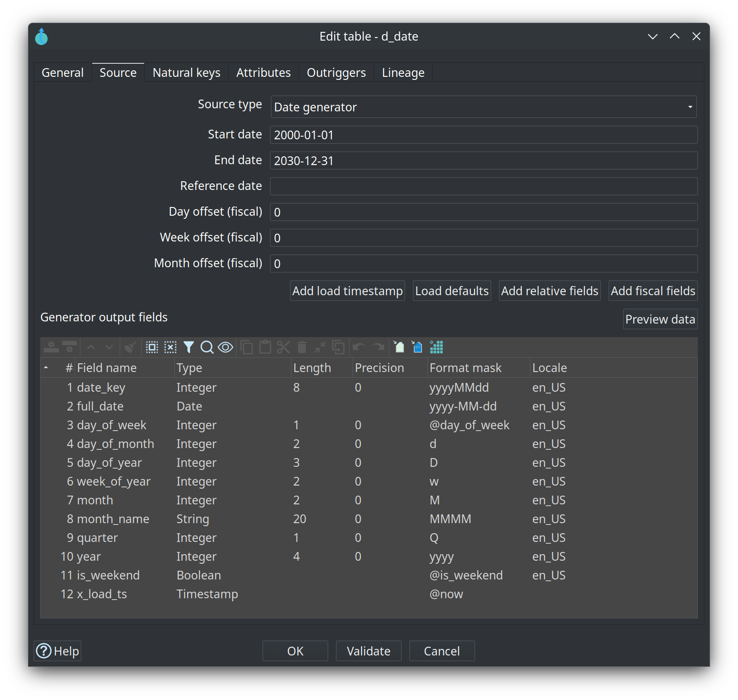Click the select all rows icon
This screenshot has width=738, height=700.
pos(152,347)
